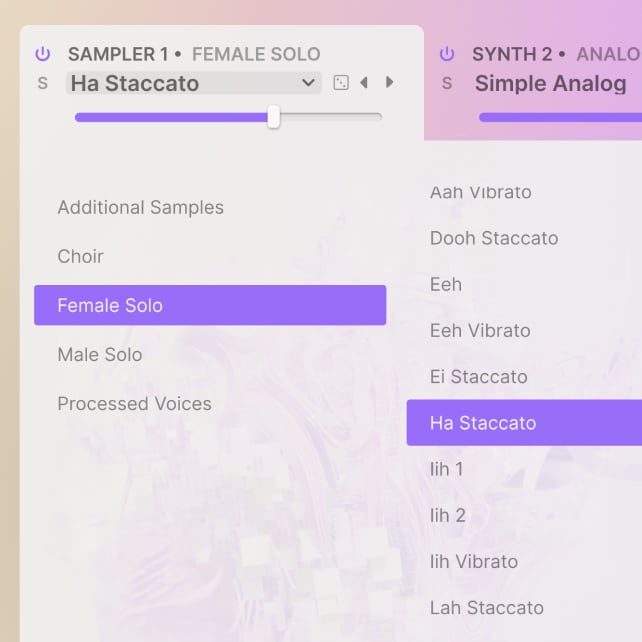
Task: Click the Simple Analog preset name
Action: (550, 84)
